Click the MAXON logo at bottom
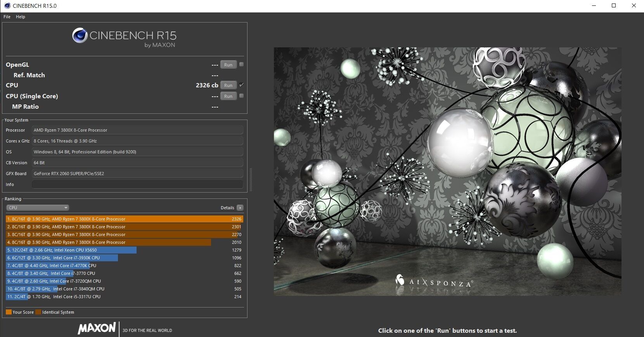The width and height of the screenshot is (644, 337). click(97, 328)
